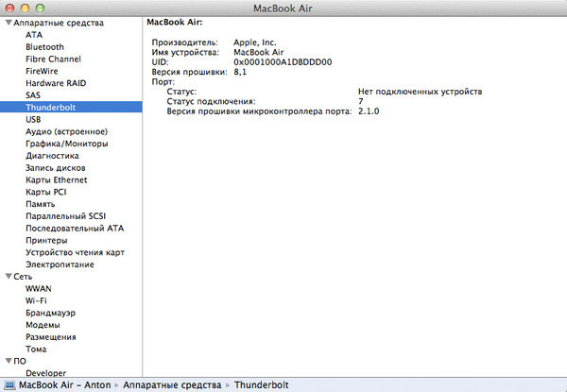Select Тома in the sidebar

coord(36,349)
